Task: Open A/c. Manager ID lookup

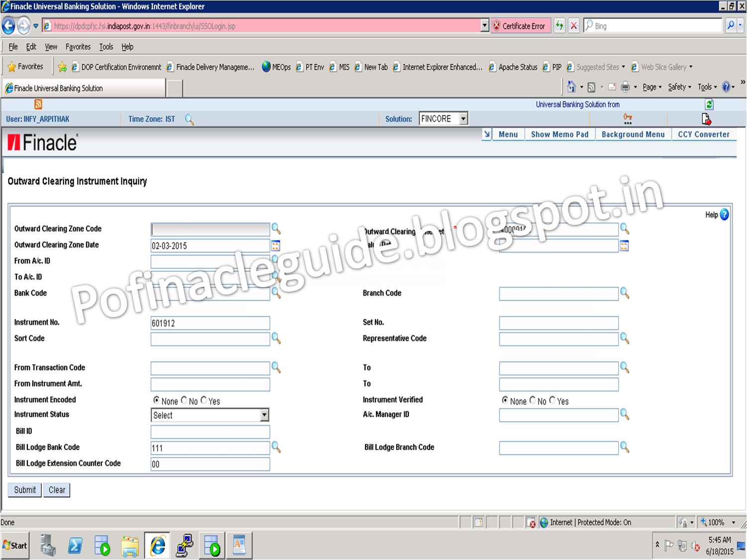Action: click(625, 414)
